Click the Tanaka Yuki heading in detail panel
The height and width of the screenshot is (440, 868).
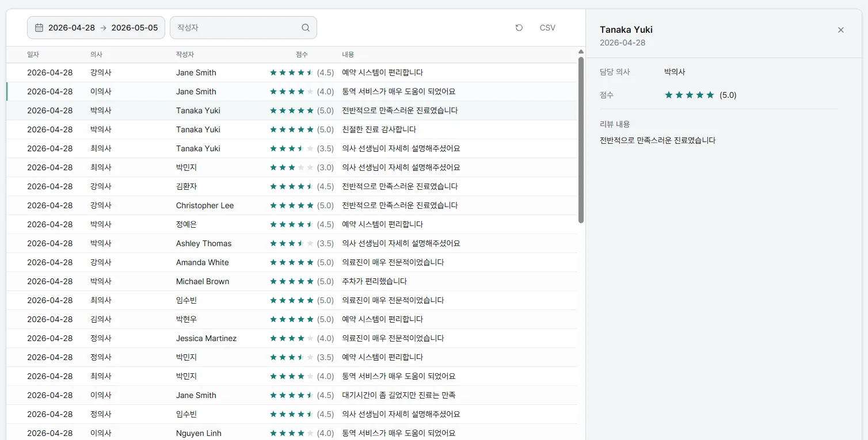[626, 30]
